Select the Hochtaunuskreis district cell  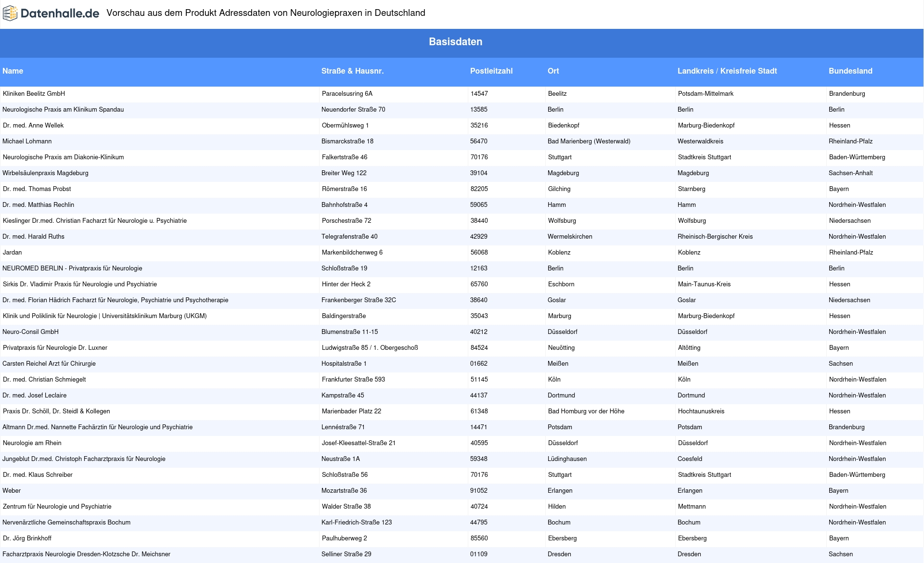701,411
